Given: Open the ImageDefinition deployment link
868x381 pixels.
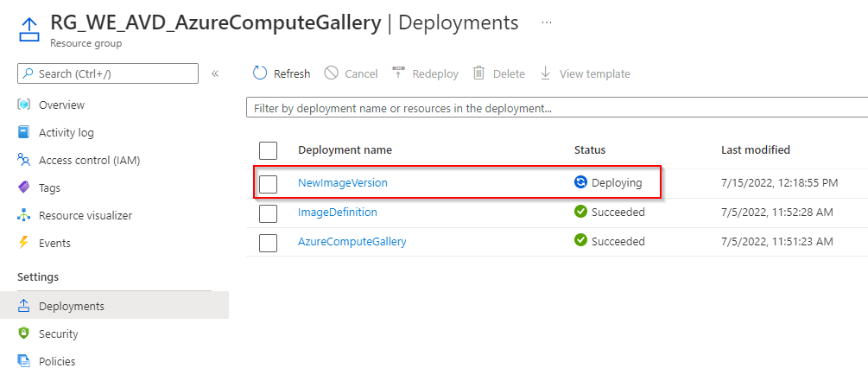Looking at the screenshot, I should point(338,212).
